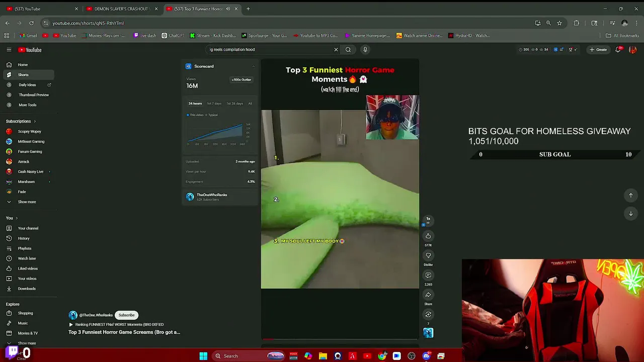This screenshot has height=362, width=644.
Task: Open comments on the Short
Action: coord(428,275)
